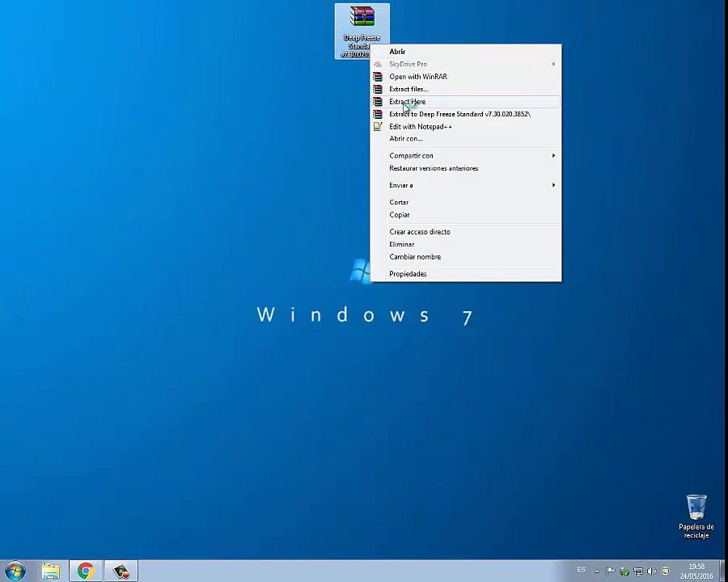Select Crear acceso directo

[x=466, y=232]
